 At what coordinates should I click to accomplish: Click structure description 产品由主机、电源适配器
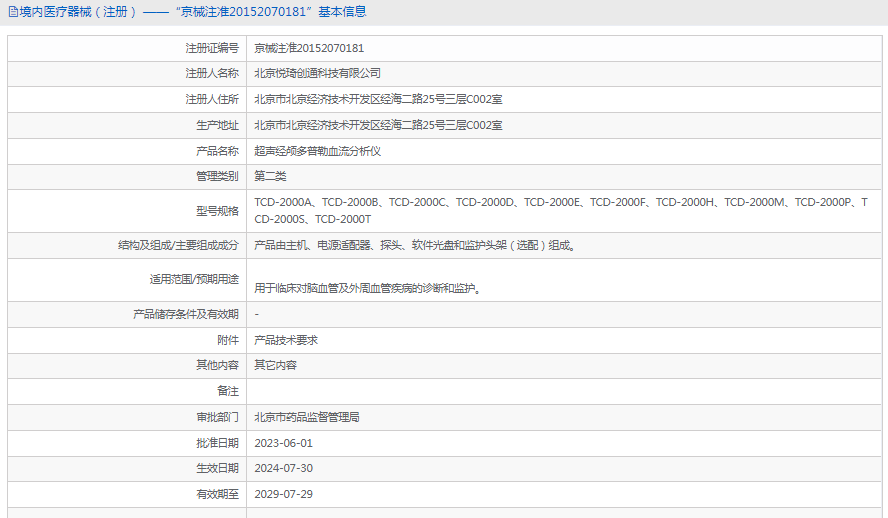(x=415, y=245)
